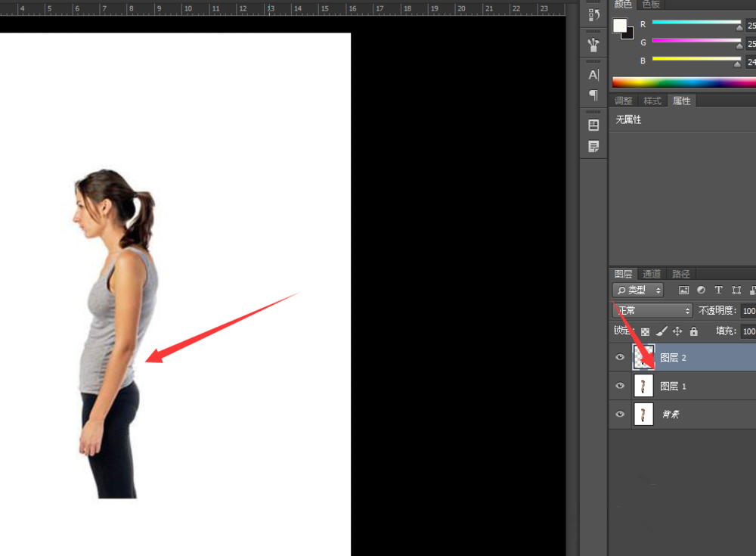Open the History panel icon
Screen dimensions: 756x556
(593, 14)
